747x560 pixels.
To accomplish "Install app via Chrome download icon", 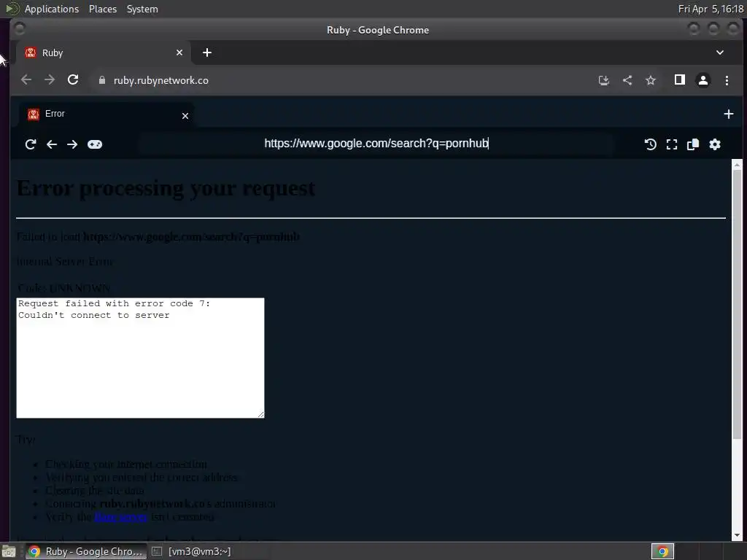I will point(603,80).
